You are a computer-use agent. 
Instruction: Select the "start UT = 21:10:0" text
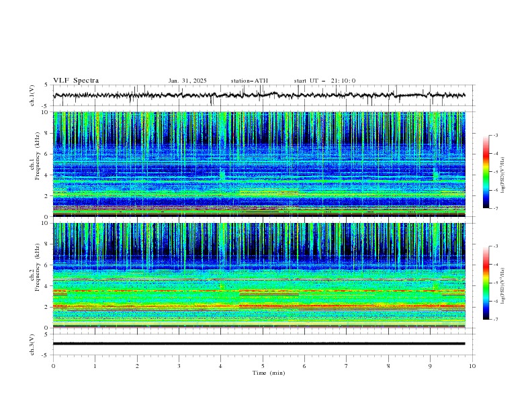tap(324, 81)
